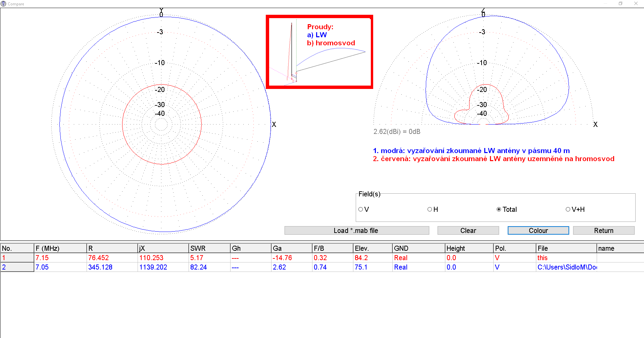Image resolution: width=644 pixels, height=338 pixels.
Task: Click the R value 76.452 cell
Action: coord(112,258)
